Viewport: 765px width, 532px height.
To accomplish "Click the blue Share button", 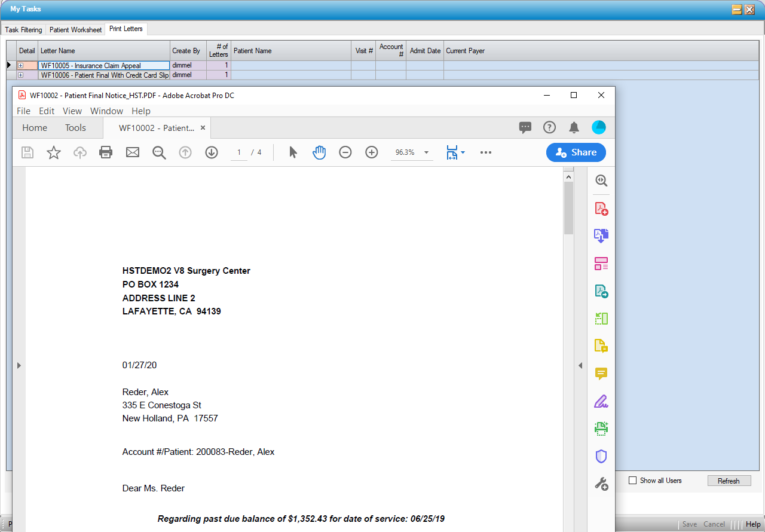I will [x=576, y=152].
